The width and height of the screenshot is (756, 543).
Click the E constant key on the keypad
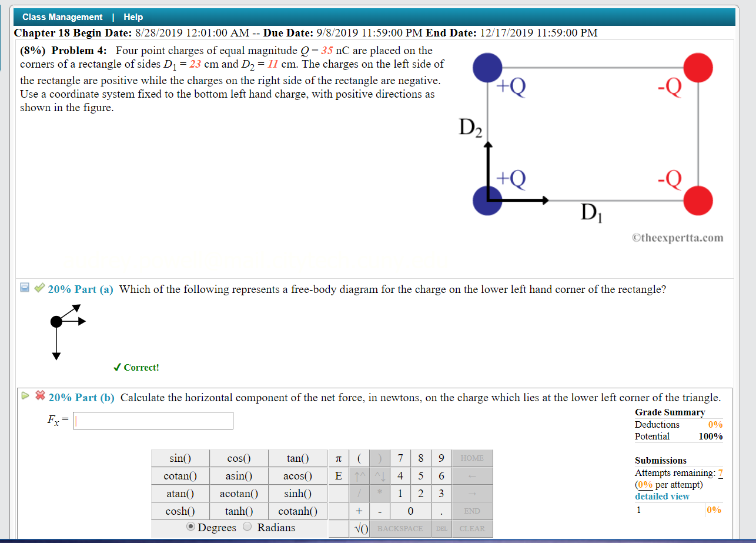(338, 475)
